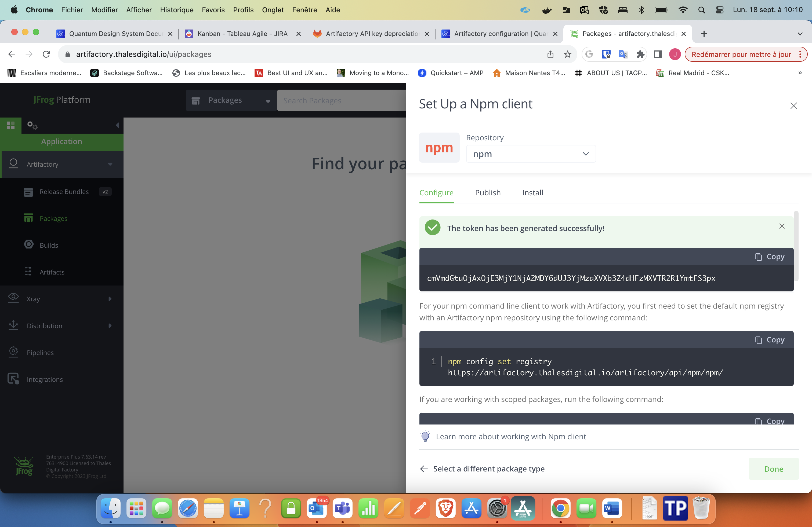
Task: Open Release Bundles in sidebar
Action: click(x=64, y=192)
